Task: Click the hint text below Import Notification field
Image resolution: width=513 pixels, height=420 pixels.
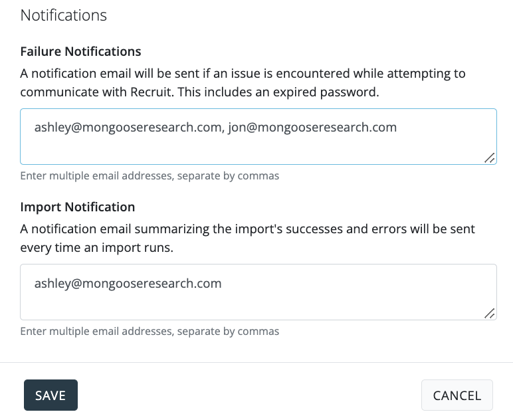Action: 150,331
